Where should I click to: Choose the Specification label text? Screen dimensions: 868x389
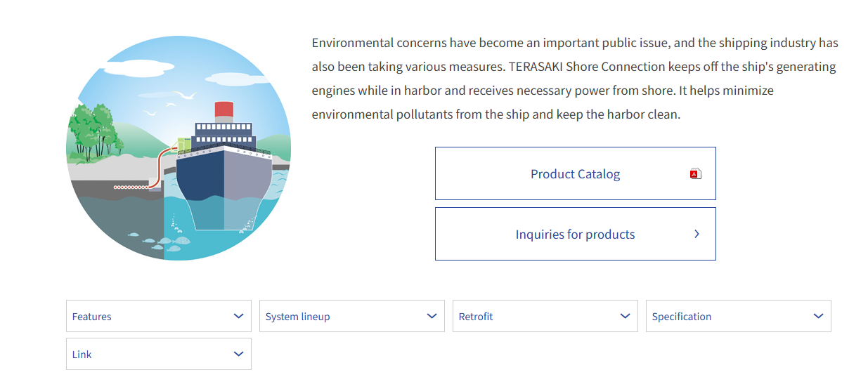(x=681, y=317)
